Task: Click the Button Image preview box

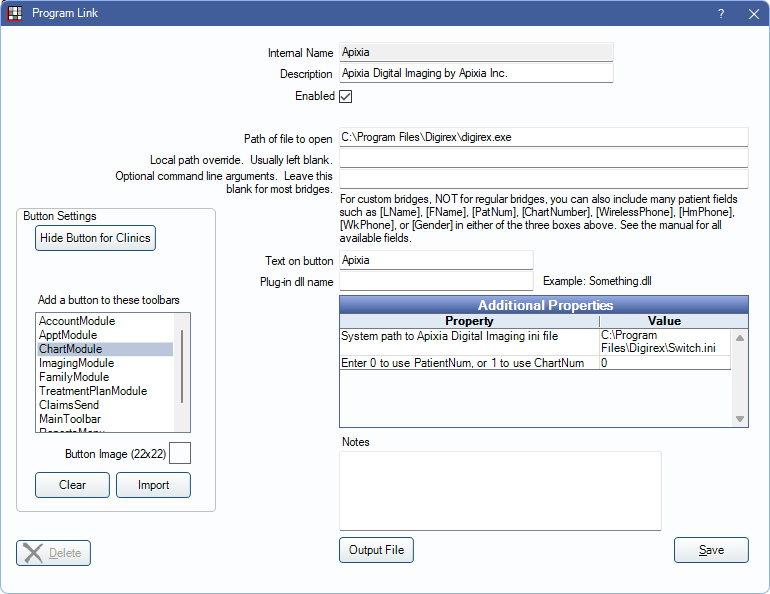Action: point(180,454)
